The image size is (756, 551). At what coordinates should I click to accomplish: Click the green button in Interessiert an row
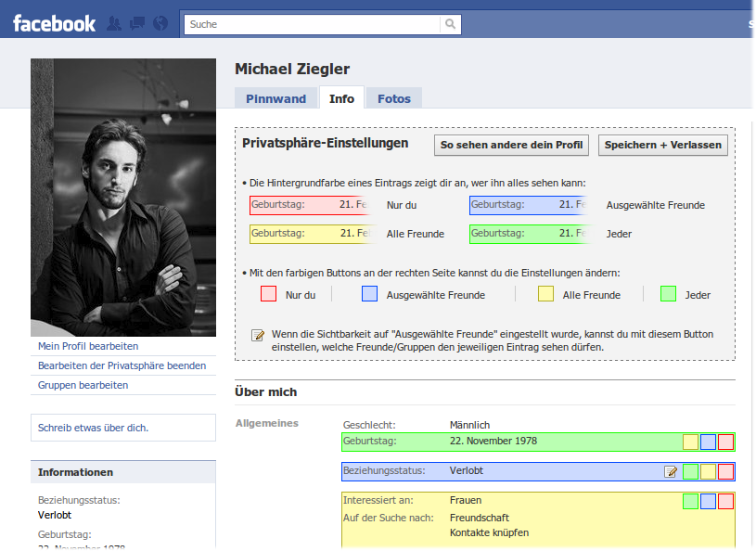point(690,502)
